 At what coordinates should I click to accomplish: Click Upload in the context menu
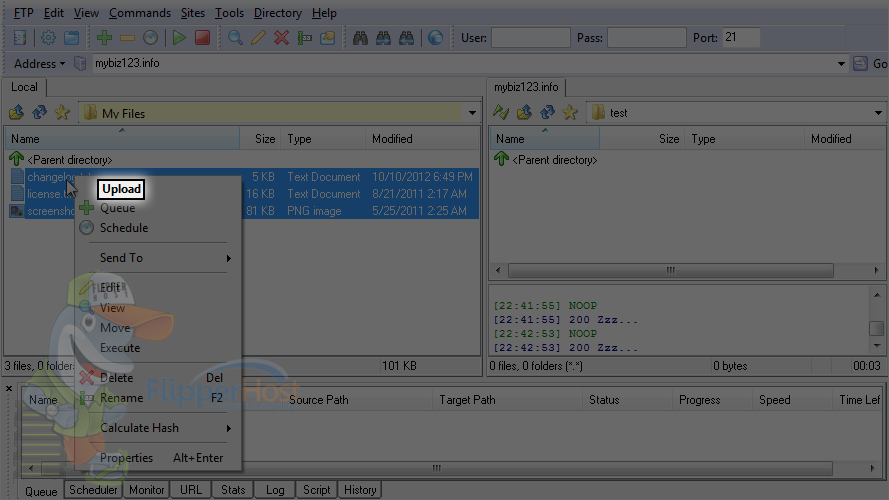point(121,189)
